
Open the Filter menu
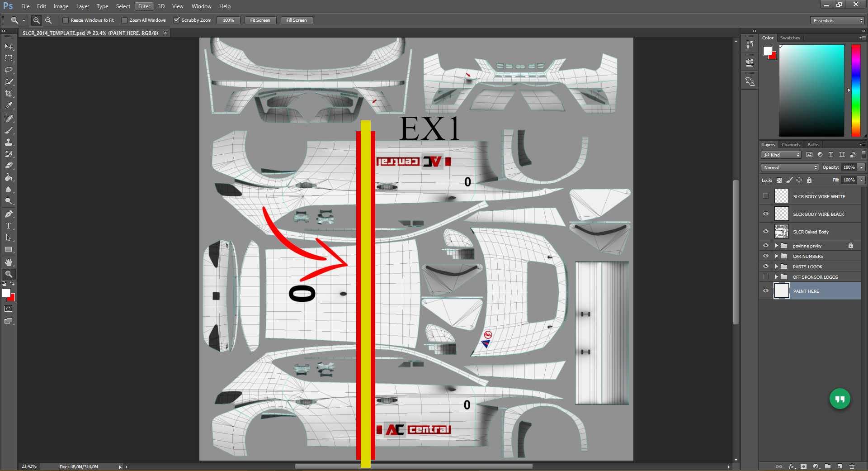pyautogui.click(x=144, y=6)
